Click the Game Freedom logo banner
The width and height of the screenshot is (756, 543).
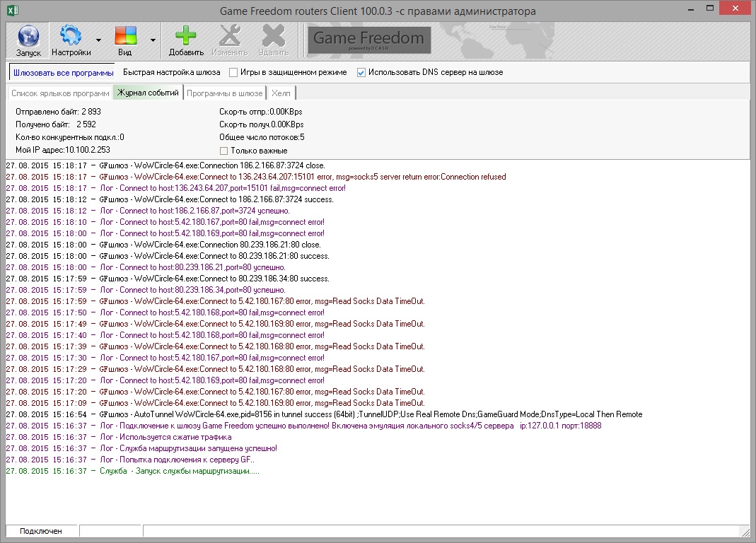(368, 40)
